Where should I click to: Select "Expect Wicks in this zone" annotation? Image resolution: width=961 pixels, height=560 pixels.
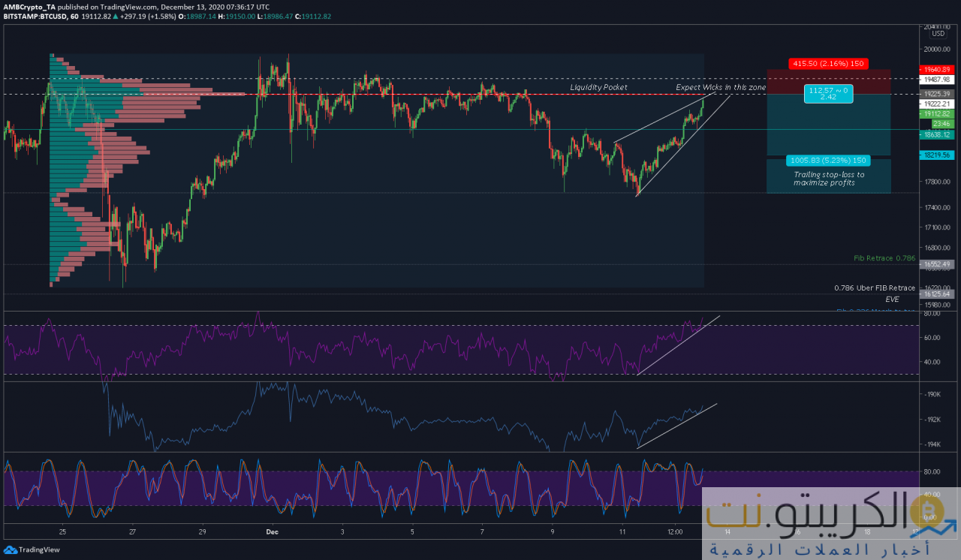pos(720,88)
